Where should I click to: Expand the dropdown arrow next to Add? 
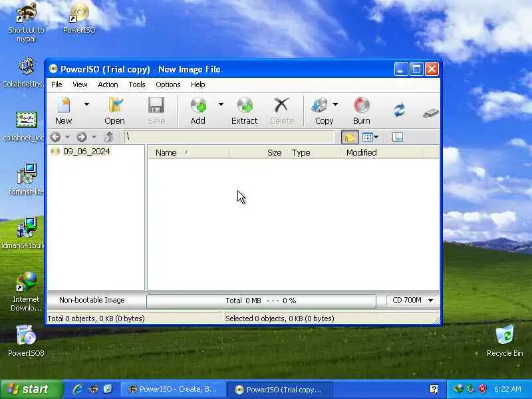221,104
